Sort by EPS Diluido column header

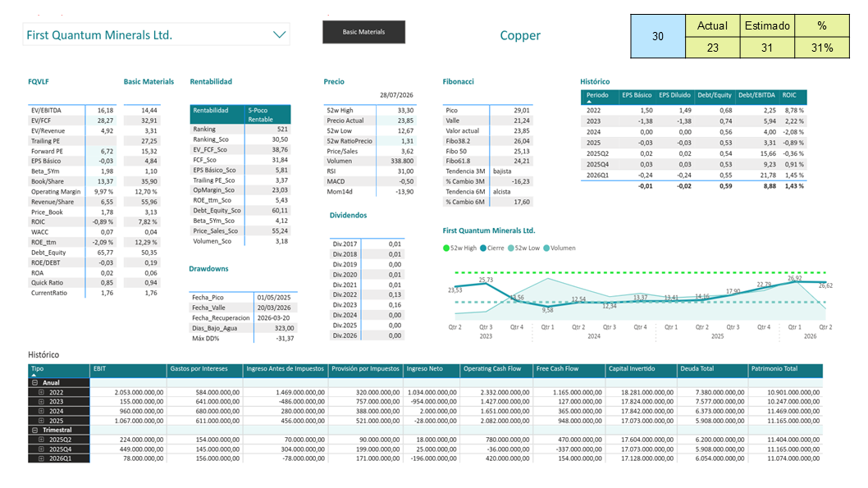click(674, 95)
